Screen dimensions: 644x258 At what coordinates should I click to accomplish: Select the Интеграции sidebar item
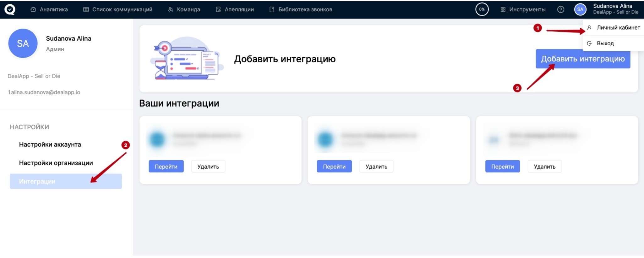tap(66, 181)
